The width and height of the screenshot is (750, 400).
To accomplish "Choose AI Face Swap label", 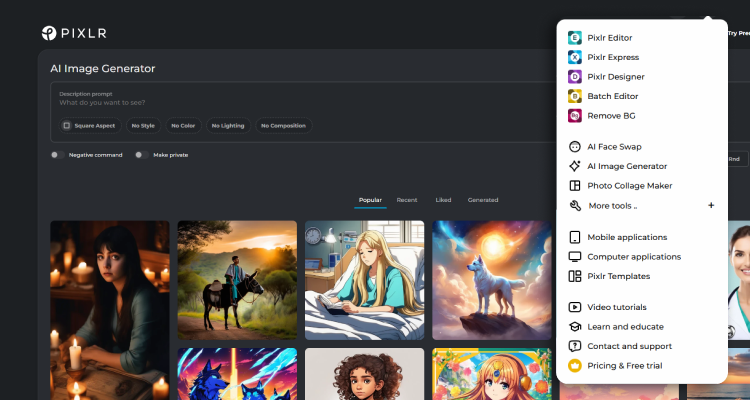I will 615,147.
